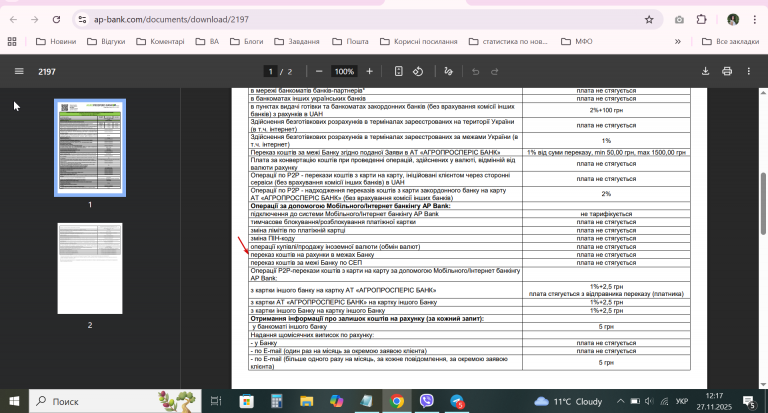
Task: Open Chrome's three-dot menu
Action: tap(754, 20)
